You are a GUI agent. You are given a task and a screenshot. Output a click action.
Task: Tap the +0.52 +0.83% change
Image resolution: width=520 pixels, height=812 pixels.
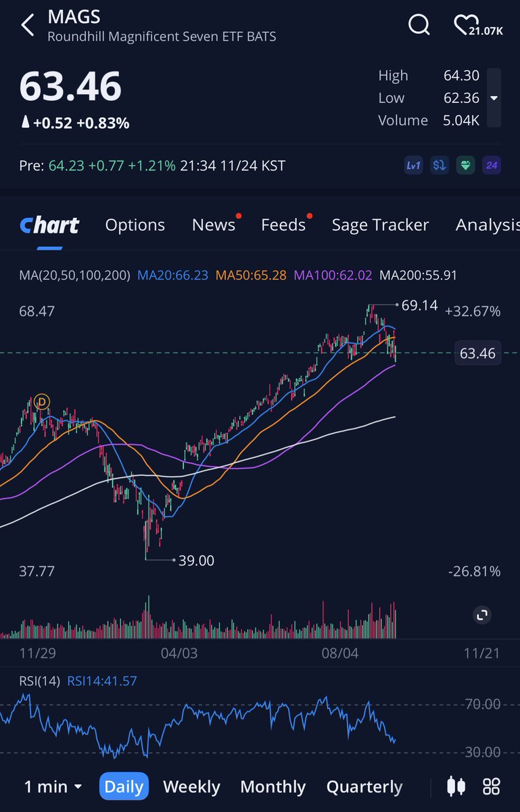[x=76, y=123]
